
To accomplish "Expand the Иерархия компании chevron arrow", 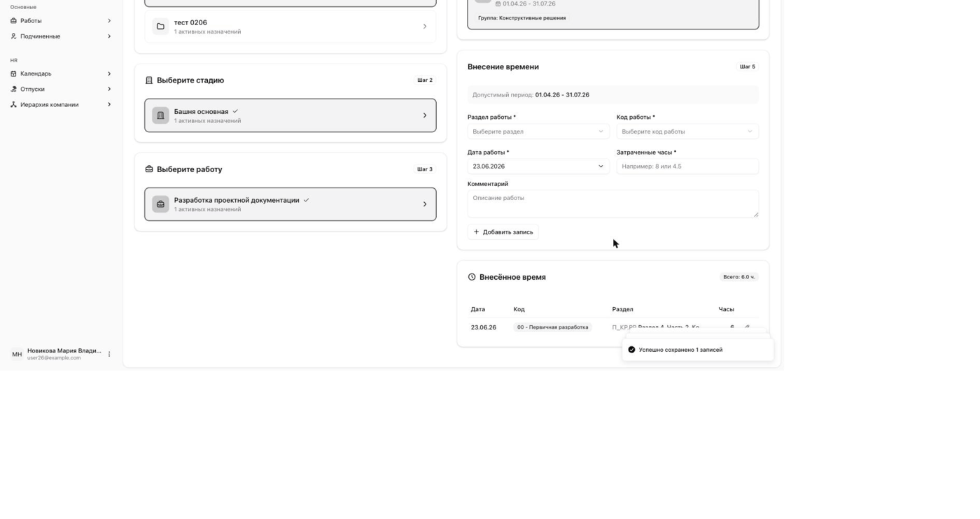I will [x=109, y=104].
